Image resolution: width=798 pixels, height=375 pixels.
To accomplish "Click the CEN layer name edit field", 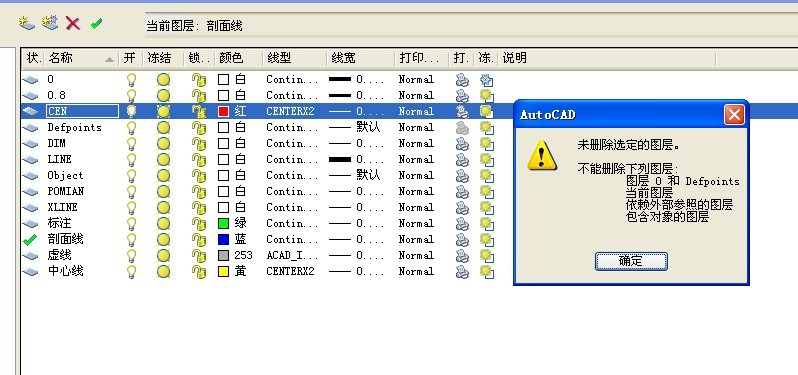I will (x=82, y=111).
